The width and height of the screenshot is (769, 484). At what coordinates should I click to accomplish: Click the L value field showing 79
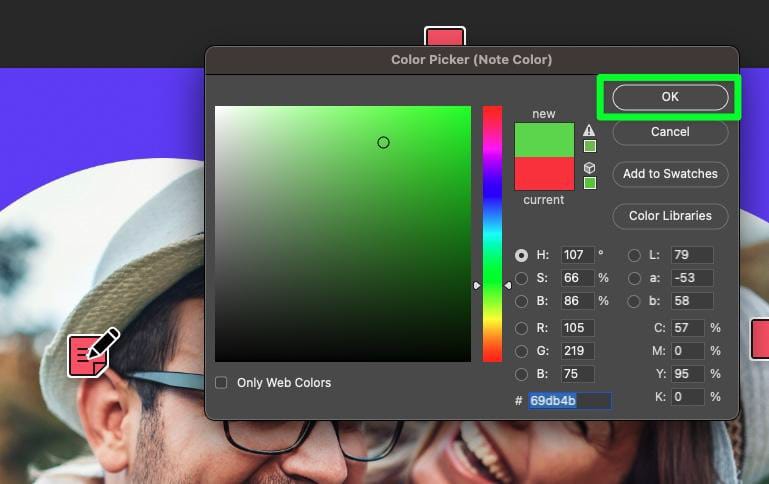pyautogui.click(x=692, y=255)
